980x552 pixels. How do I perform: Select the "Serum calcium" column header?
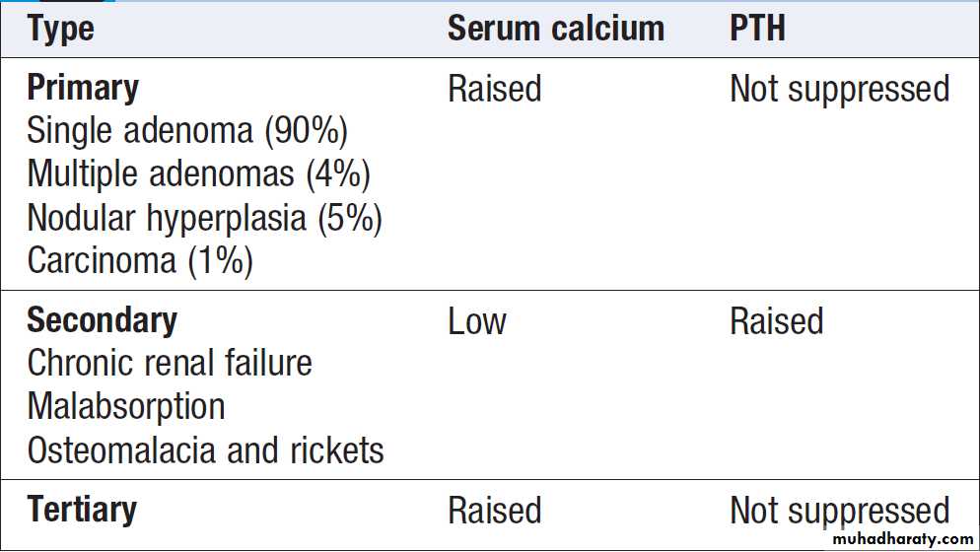555,30
